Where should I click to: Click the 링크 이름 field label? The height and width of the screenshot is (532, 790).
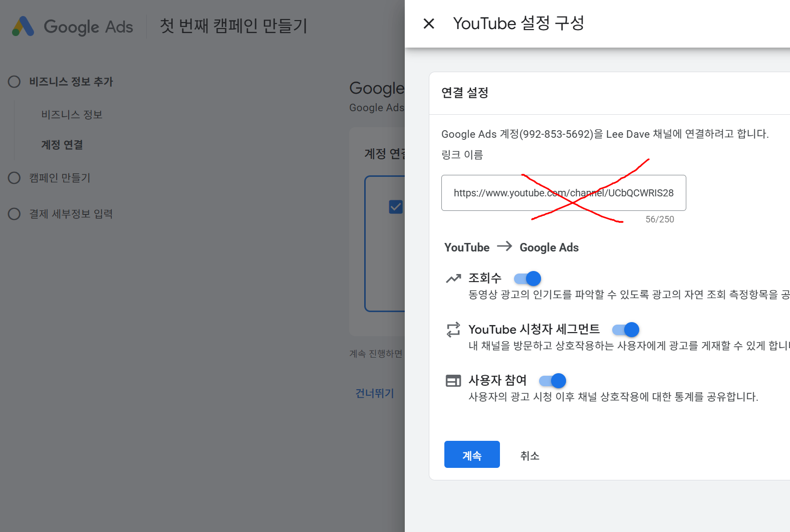click(x=462, y=155)
